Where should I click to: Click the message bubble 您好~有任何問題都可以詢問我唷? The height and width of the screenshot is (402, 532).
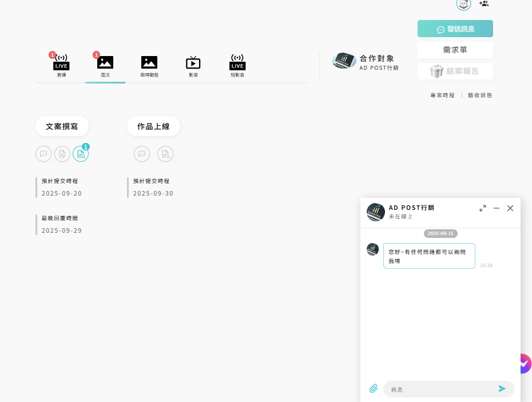[429, 256]
